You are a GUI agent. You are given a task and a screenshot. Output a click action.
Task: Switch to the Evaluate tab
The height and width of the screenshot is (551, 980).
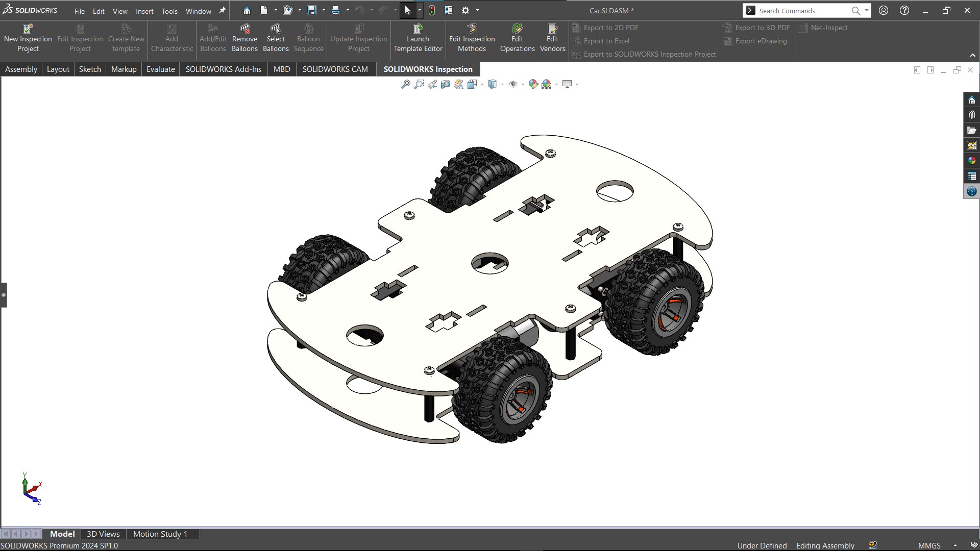click(160, 69)
